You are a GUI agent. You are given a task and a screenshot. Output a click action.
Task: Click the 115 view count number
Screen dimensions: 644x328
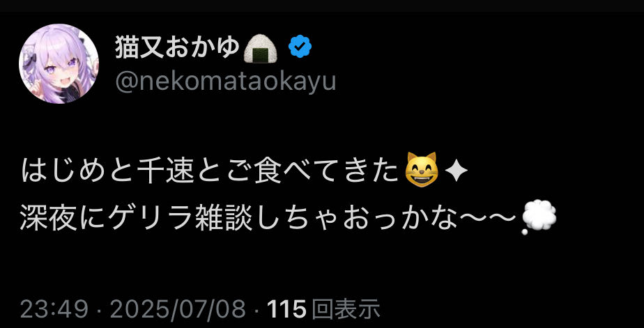286,309
